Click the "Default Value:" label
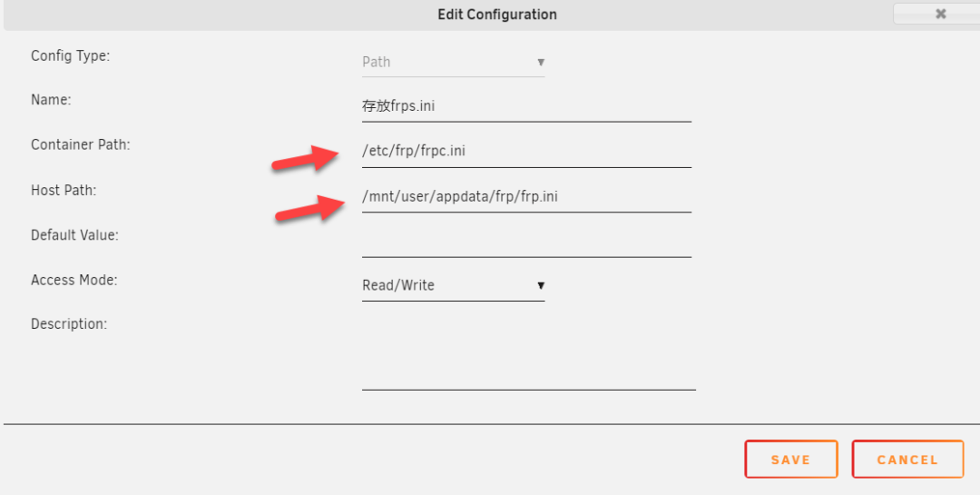 [74, 235]
